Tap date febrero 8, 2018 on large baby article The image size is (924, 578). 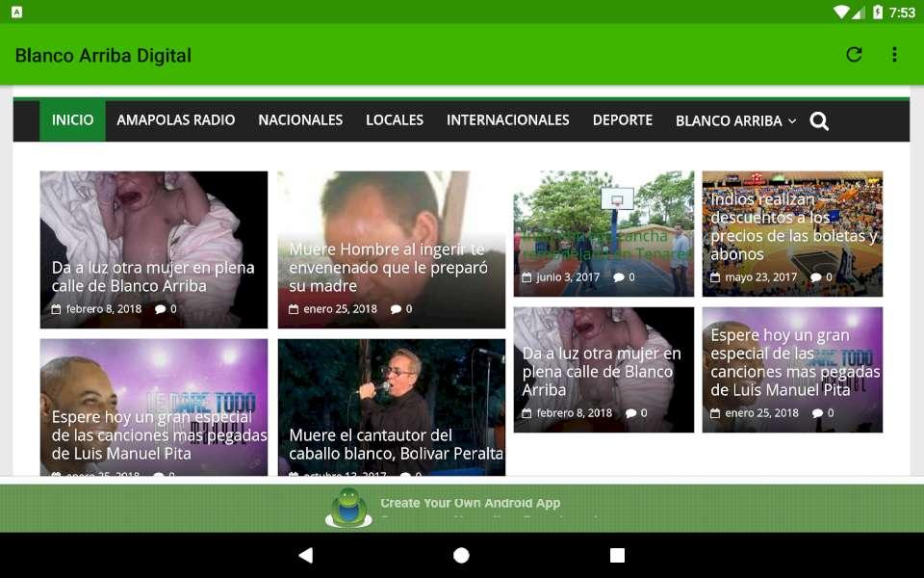(x=104, y=309)
